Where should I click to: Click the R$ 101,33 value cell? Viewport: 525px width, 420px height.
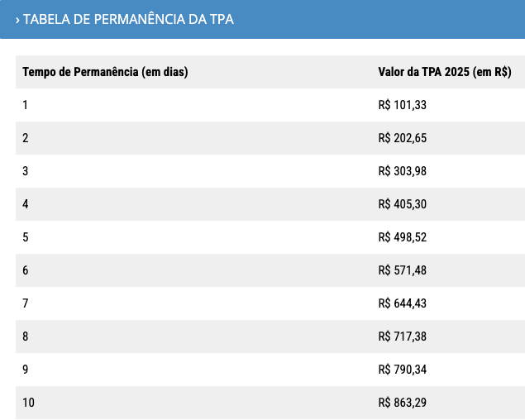coord(402,105)
